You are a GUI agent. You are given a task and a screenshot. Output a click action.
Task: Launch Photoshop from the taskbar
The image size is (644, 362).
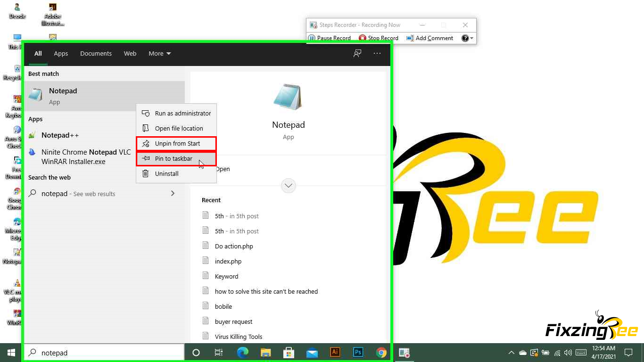(358, 353)
